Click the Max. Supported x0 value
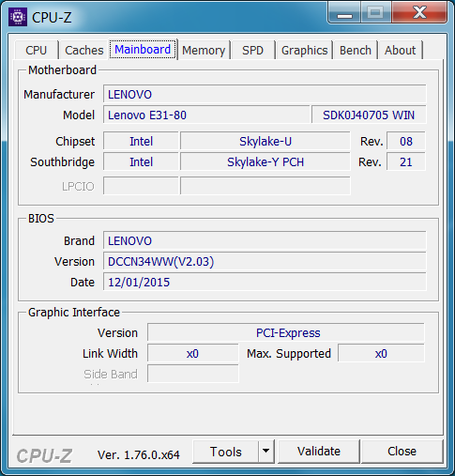This screenshot has width=455, height=476. click(x=381, y=354)
